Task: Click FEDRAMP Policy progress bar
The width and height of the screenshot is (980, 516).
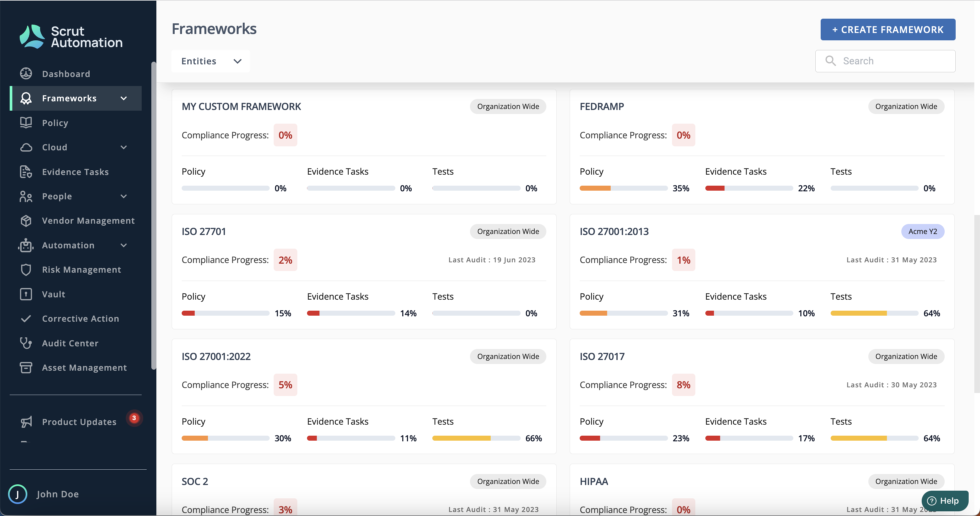Action: [623, 188]
